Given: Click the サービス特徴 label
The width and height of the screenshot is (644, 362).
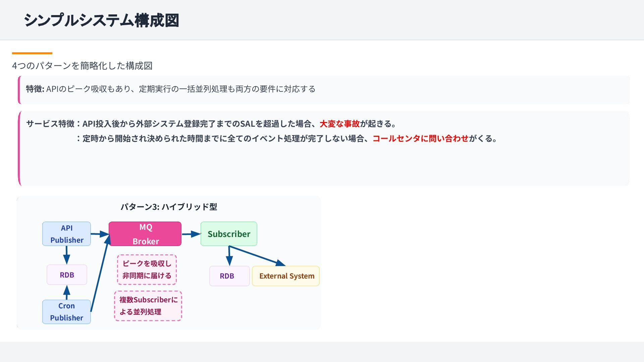Looking at the screenshot, I should pos(50,124).
